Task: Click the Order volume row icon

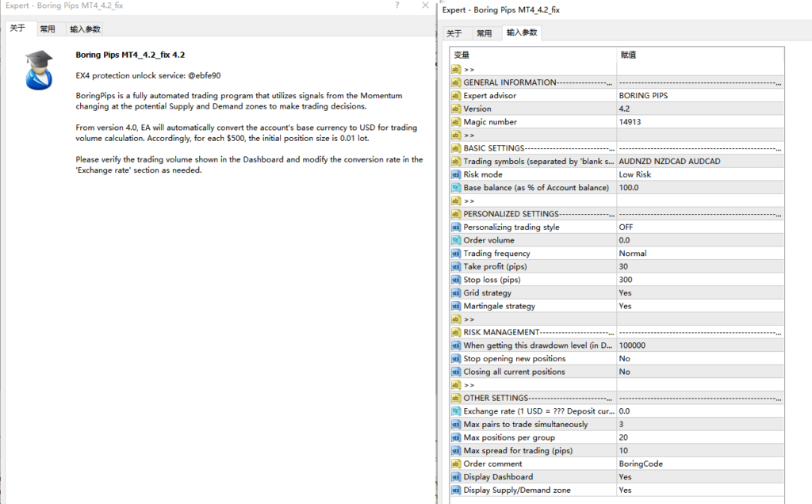Action: [456, 240]
